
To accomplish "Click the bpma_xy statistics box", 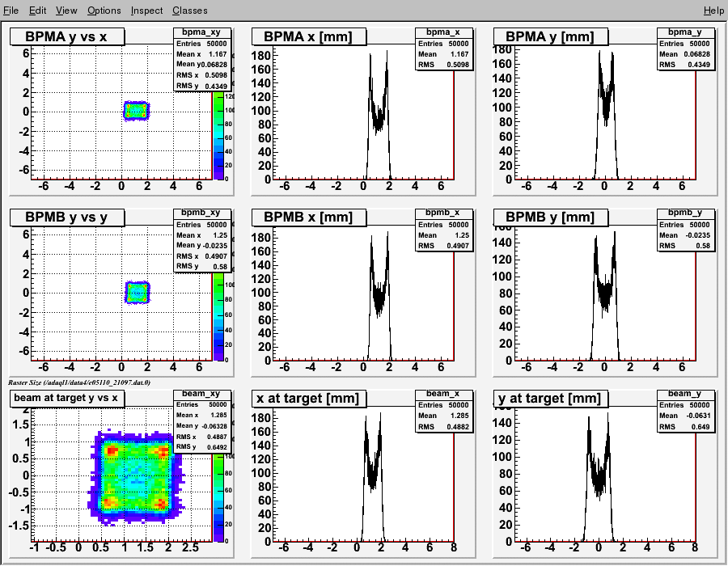I will pyautogui.click(x=202, y=59).
